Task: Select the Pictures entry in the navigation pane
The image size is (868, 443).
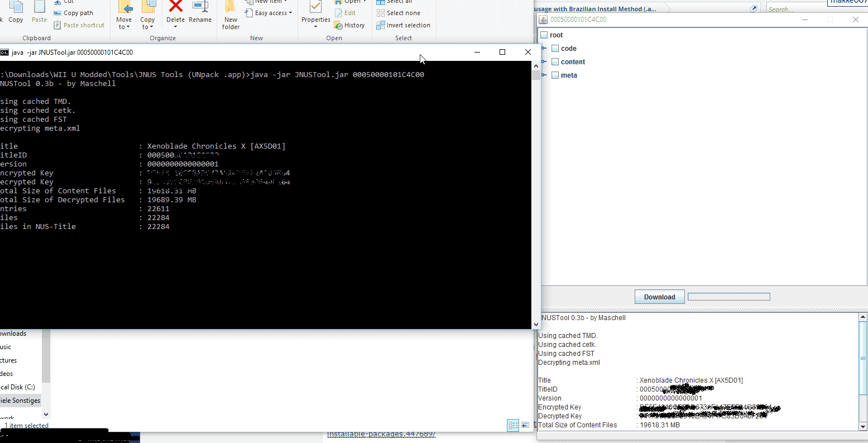Action: [8, 360]
